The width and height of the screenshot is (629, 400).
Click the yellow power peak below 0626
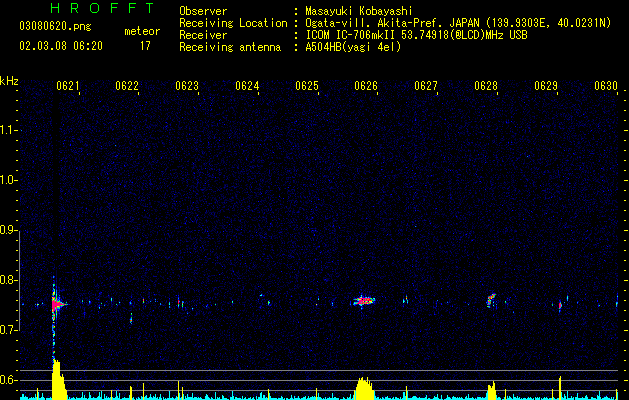coord(364,388)
